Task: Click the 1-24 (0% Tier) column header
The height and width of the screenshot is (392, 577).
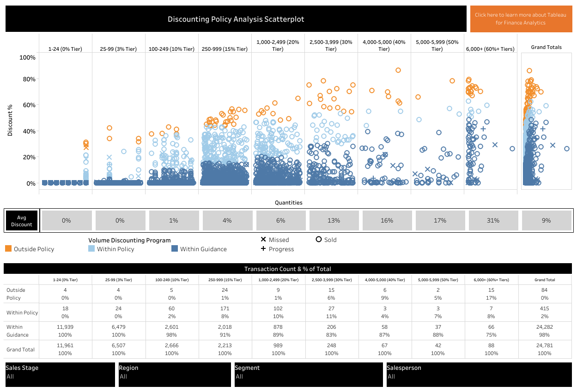Action: (x=66, y=48)
